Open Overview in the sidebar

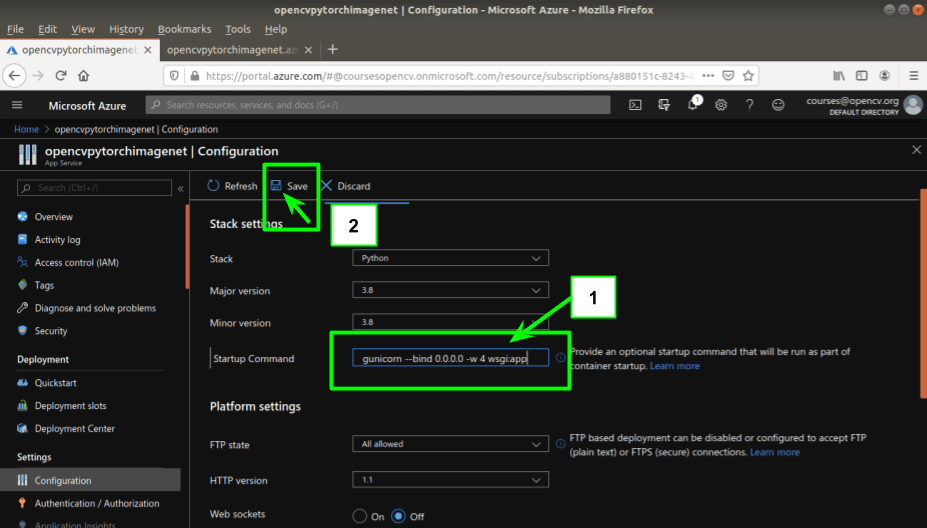click(53, 216)
